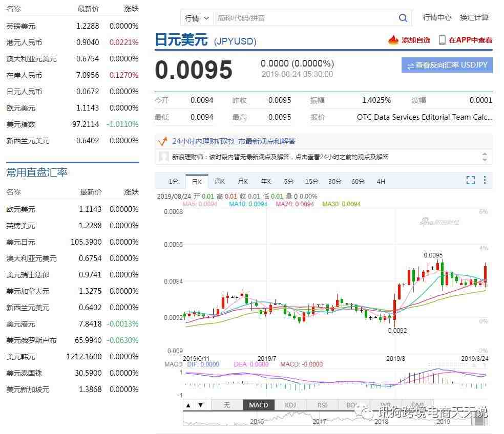The width and height of the screenshot is (504, 434).
Task: Select the RSI indicator button
Action: click(322, 405)
